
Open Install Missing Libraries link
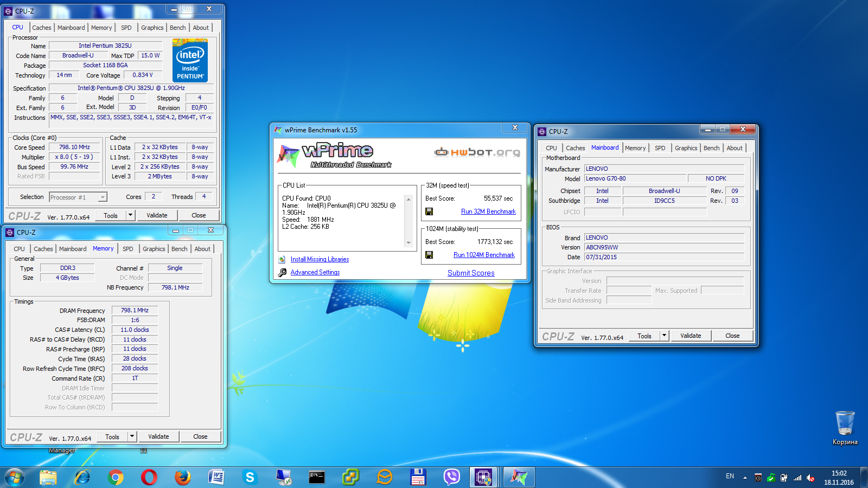click(320, 259)
